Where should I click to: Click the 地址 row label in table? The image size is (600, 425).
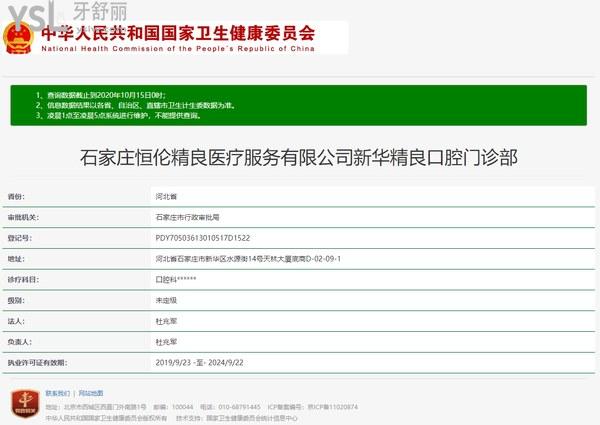[x=16, y=259]
